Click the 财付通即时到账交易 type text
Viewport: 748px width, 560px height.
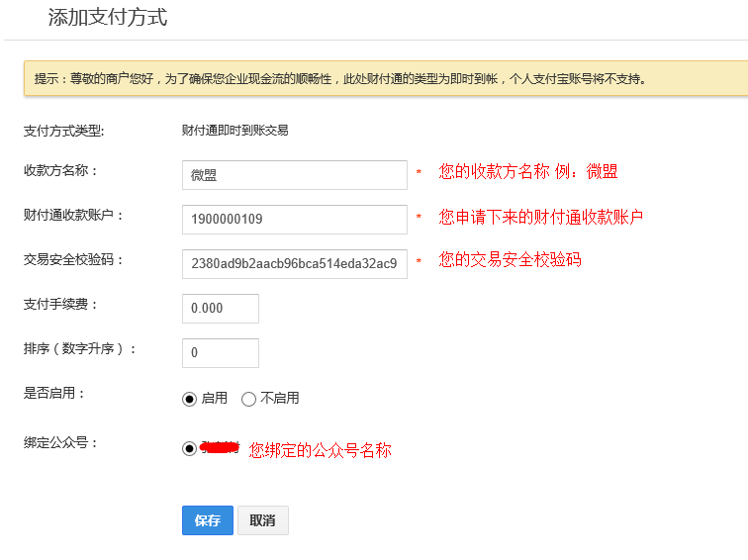click(x=234, y=131)
